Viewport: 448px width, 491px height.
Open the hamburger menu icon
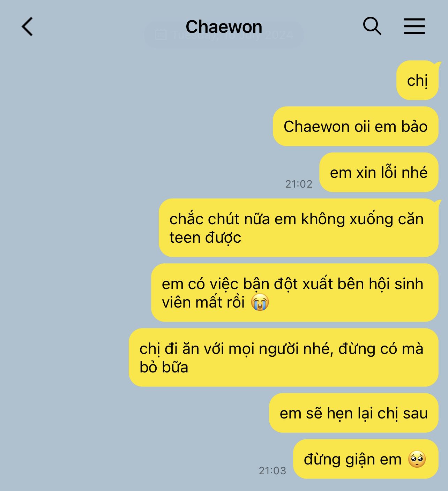click(415, 26)
